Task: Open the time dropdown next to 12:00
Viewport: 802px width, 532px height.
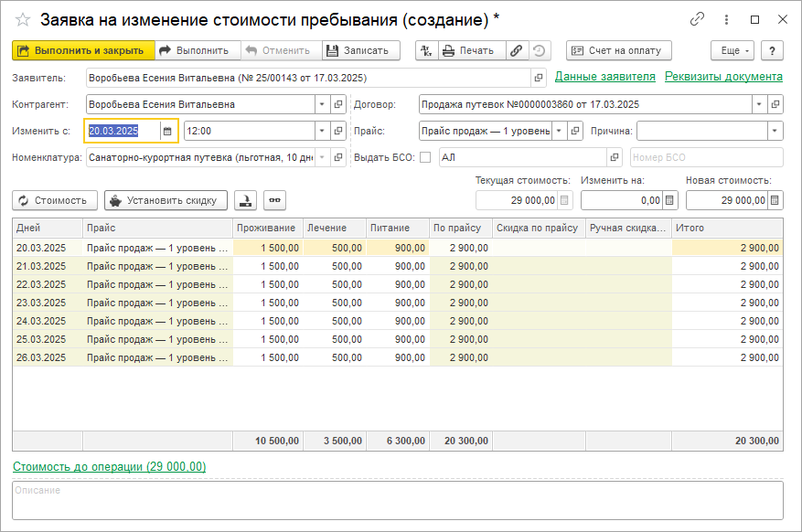Action: pyautogui.click(x=321, y=132)
